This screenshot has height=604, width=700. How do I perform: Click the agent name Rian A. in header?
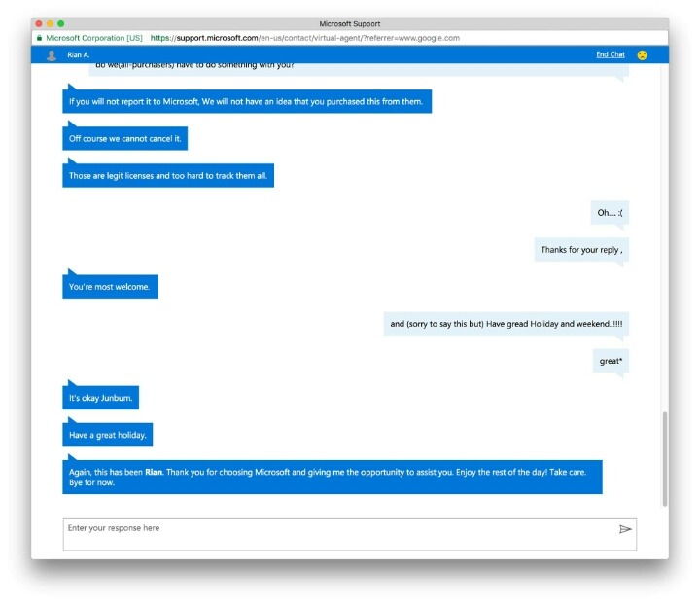click(78, 54)
